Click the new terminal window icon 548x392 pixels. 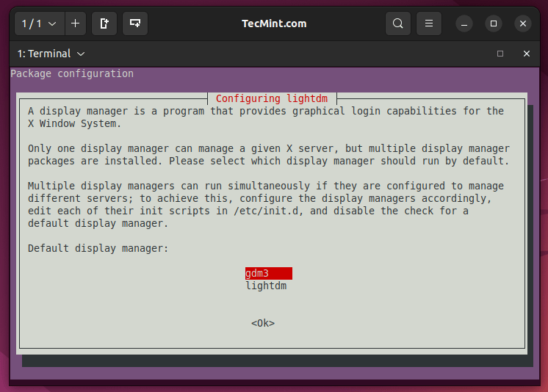tap(135, 23)
